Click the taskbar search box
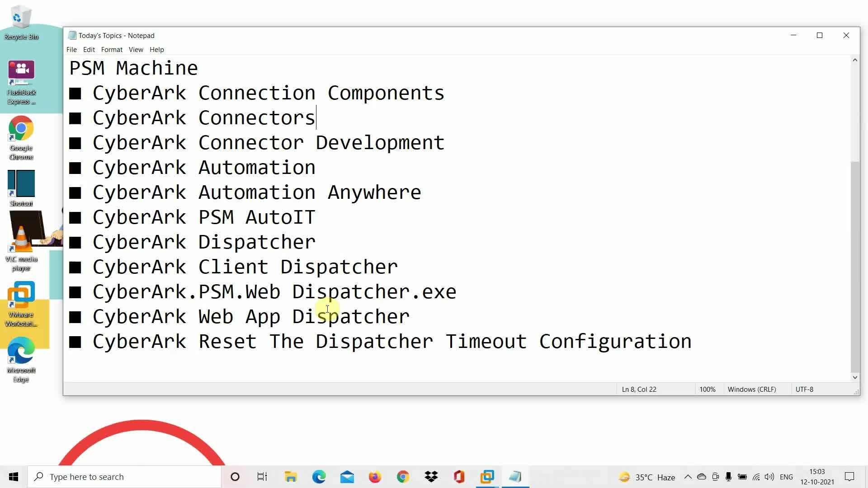Viewport: 868px width, 488px height. click(124, 477)
